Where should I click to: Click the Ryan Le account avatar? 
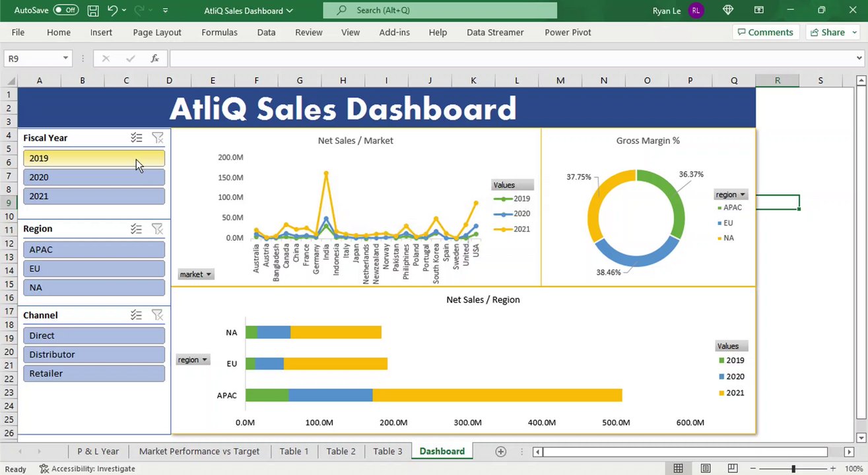pos(696,11)
